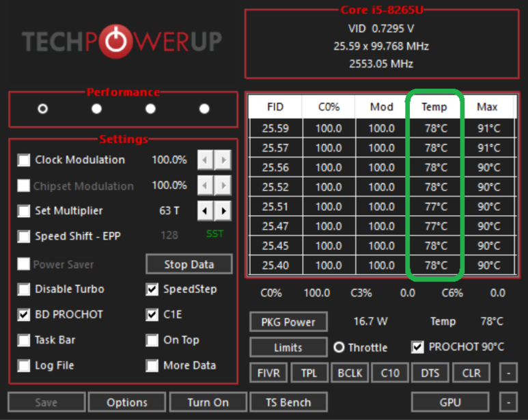Click the Stop Data button
528x420 pixels.
pos(189,264)
